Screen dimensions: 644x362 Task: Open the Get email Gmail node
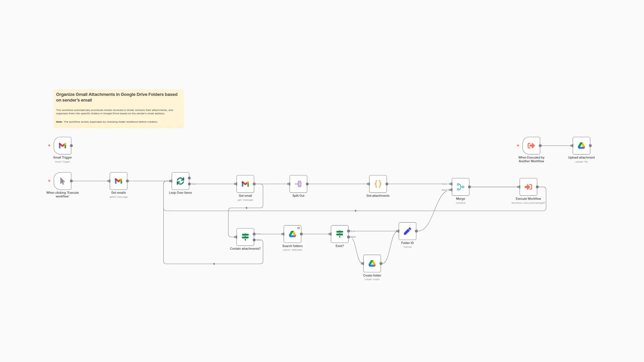click(x=245, y=184)
